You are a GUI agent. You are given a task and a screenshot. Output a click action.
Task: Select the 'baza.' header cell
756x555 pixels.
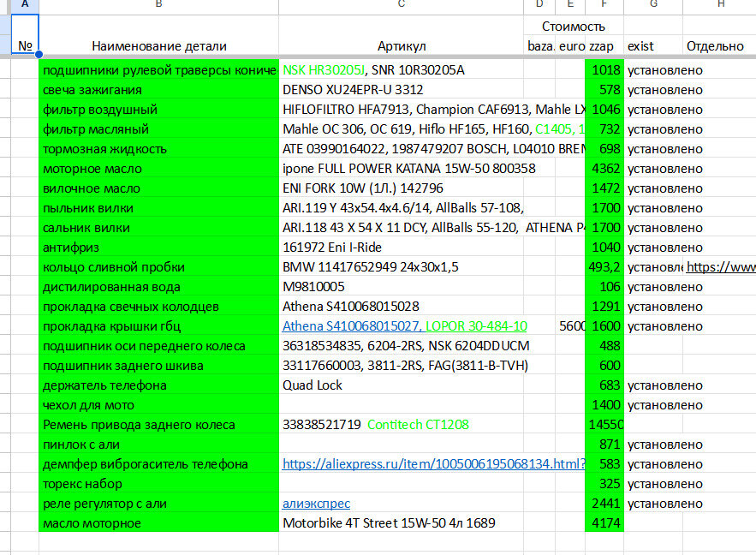pyautogui.click(x=540, y=46)
